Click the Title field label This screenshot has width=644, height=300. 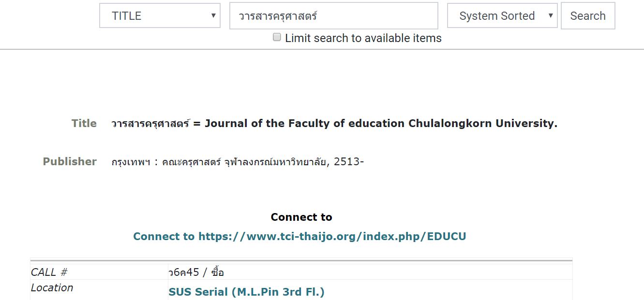[x=84, y=123]
